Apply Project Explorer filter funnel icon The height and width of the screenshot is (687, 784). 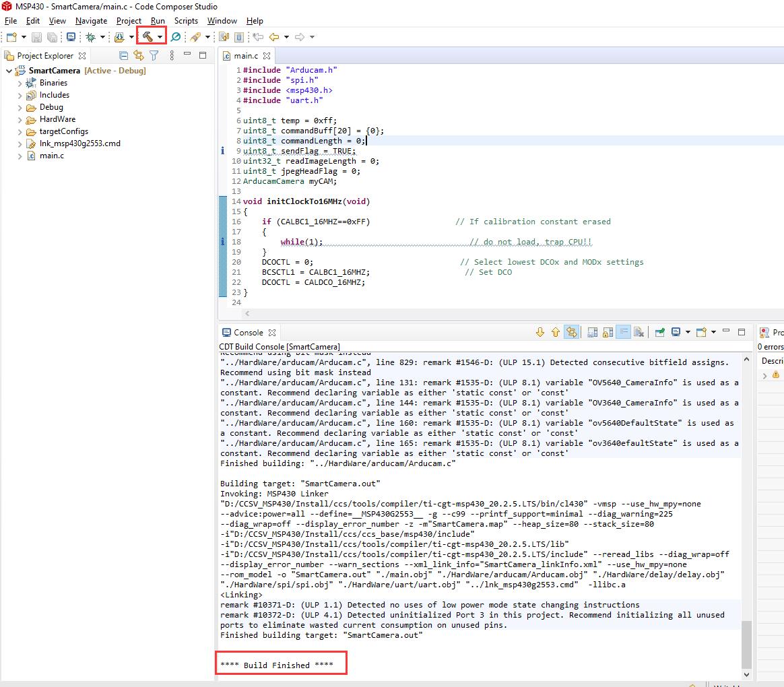(x=154, y=55)
